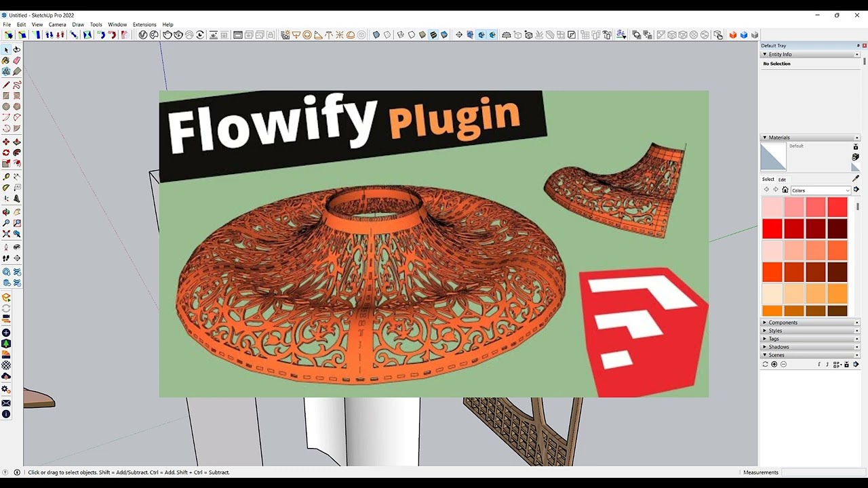
Task: Pick the Paint Bucket tool
Action: 6,60
